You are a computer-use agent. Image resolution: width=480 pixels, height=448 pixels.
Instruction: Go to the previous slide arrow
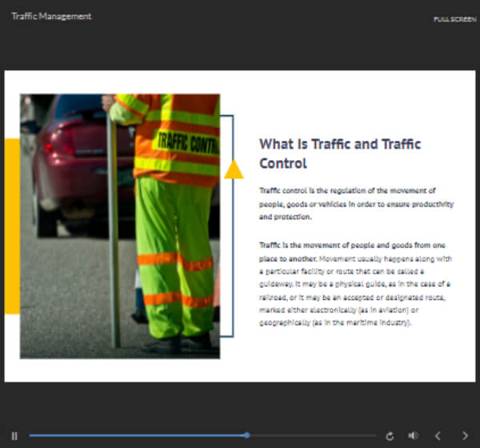click(438, 435)
